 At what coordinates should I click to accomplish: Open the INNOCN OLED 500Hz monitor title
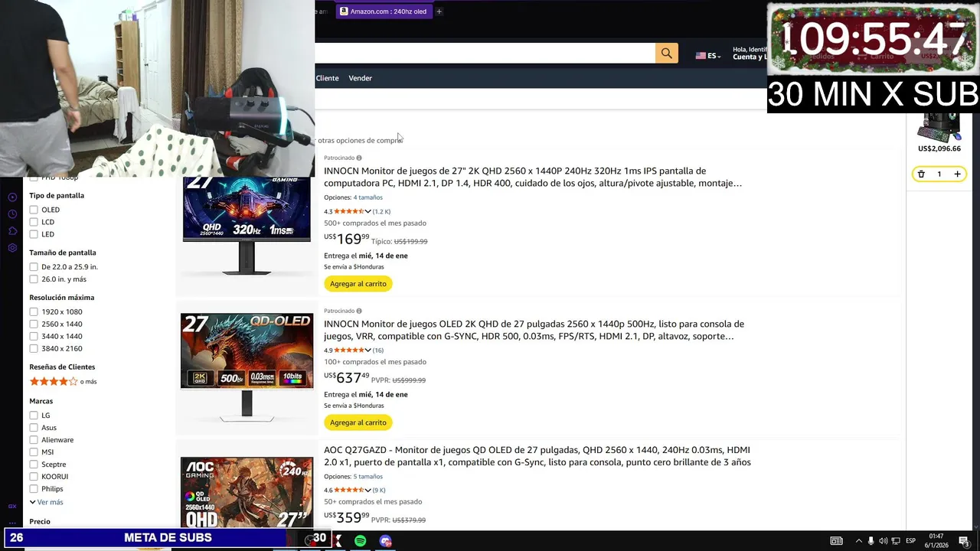(x=534, y=330)
